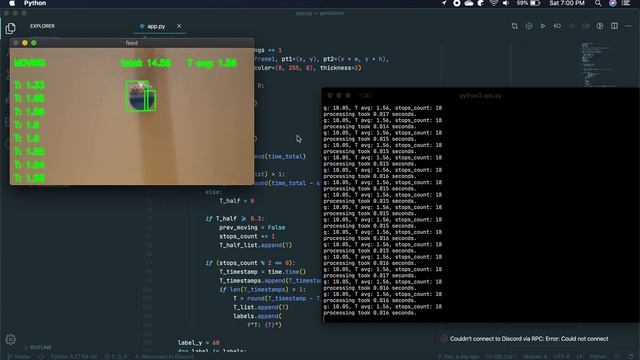Click the EXPLORER panel header

tap(42, 26)
